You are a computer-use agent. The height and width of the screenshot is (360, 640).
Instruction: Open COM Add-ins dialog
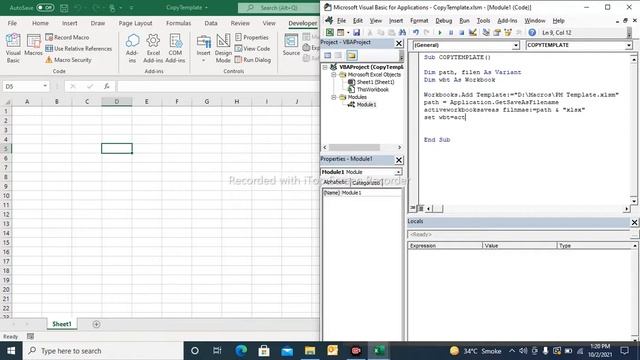pyautogui.click(x=175, y=48)
